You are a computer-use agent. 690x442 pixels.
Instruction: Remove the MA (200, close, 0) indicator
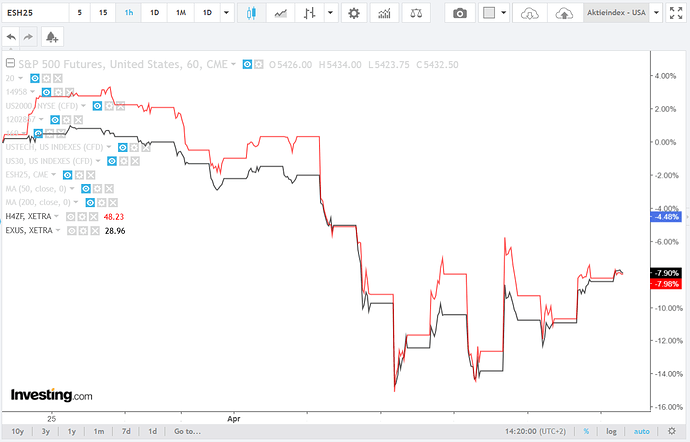(x=113, y=203)
